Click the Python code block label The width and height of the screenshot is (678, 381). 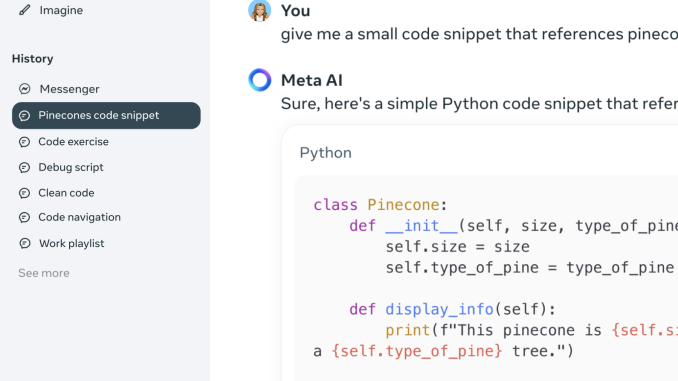pyautogui.click(x=326, y=153)
